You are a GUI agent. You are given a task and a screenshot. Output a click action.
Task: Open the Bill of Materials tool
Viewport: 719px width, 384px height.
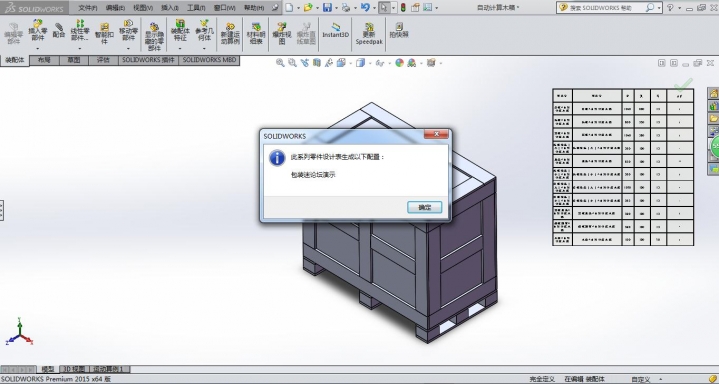[x=255, y=33]
